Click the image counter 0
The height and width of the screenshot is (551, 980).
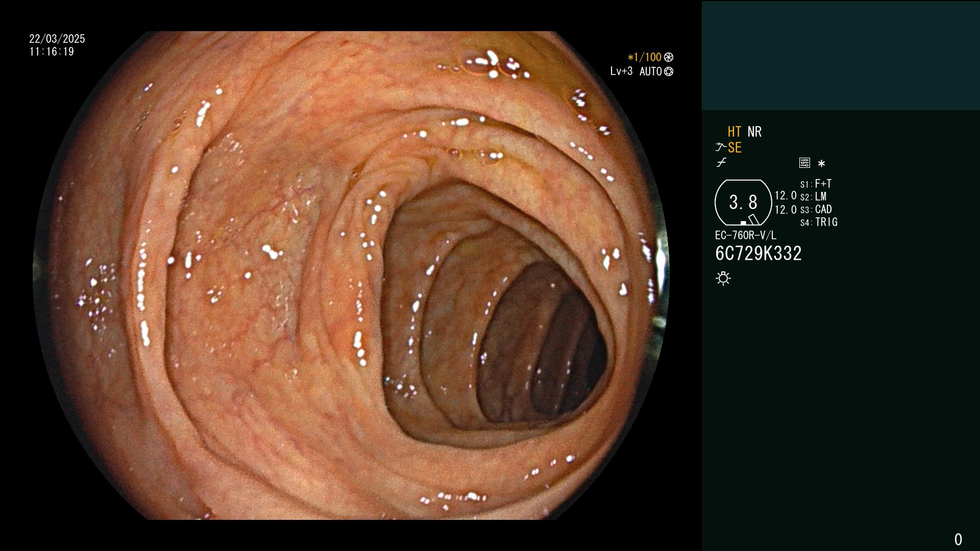click(958, 539)
